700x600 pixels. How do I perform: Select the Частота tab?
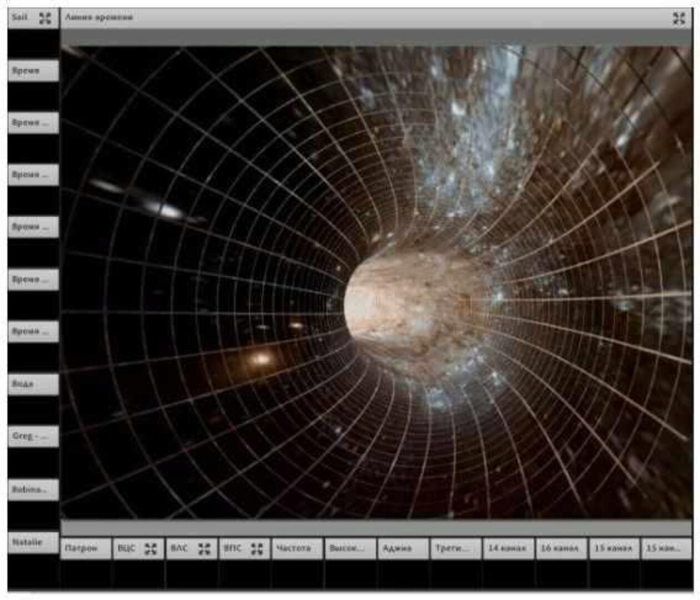pyautogui.click(x=297, y=548)
